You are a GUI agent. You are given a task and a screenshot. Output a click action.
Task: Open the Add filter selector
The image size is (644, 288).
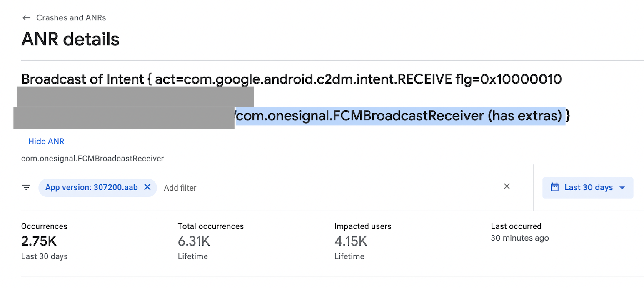[180, 188]
